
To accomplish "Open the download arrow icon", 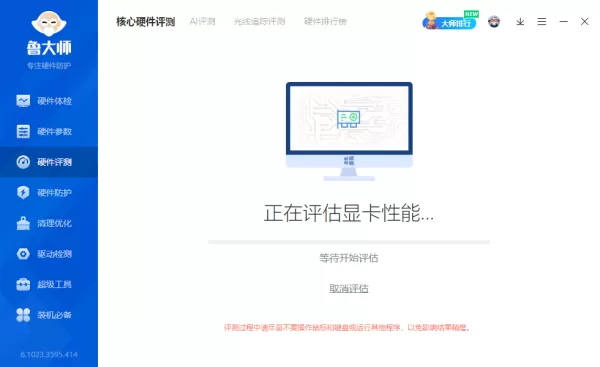I will [x=520, y=22].
